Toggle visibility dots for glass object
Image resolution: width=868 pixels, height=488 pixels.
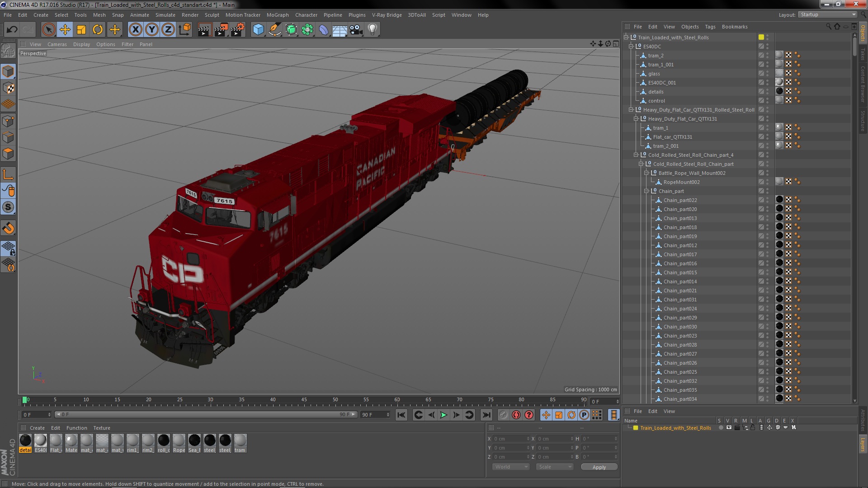pos(768,74)
